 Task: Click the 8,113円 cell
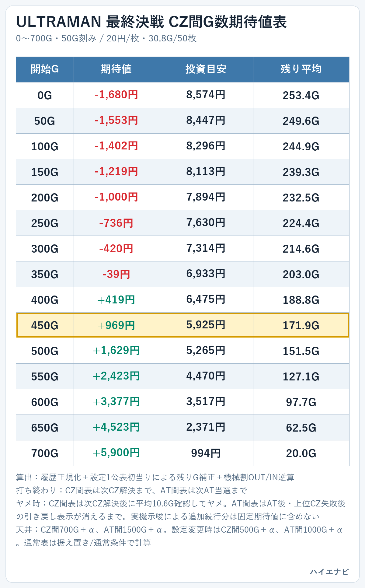206,172
